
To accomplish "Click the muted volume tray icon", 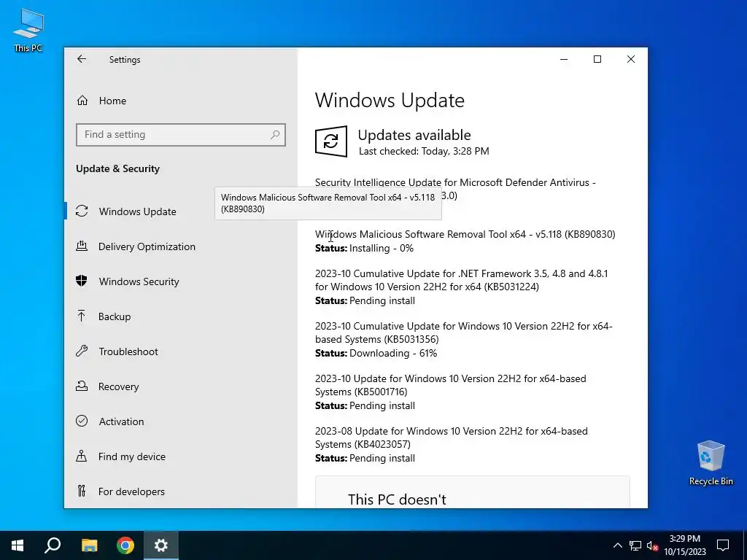I will tap(652, 545).
